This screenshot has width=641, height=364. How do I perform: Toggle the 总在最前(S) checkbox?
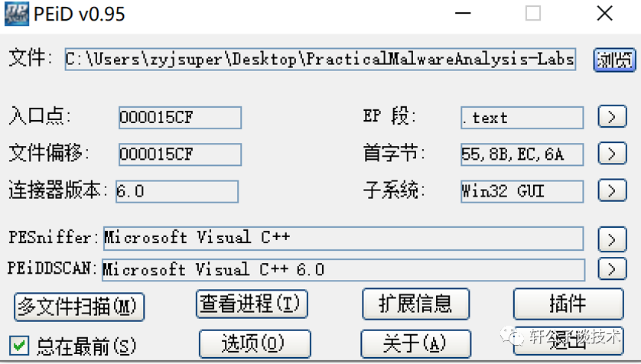pos(19,346)
